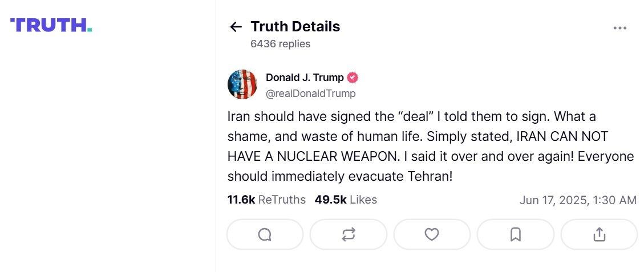Open the three-dot more options menu

pyautogui.click(x=619, y=28)
